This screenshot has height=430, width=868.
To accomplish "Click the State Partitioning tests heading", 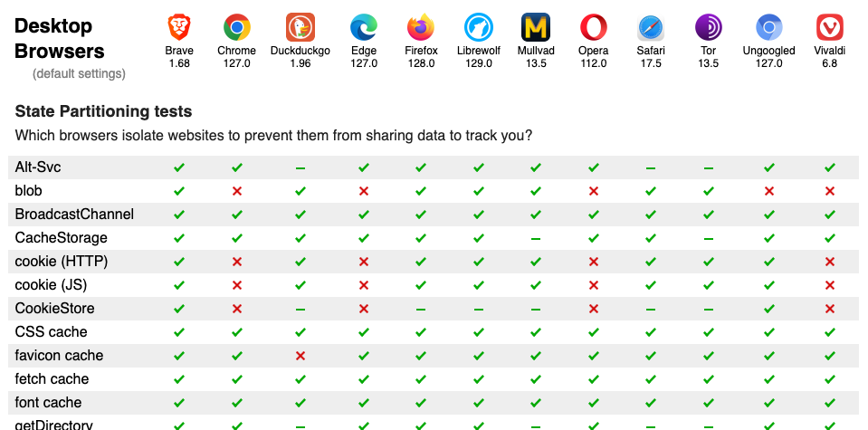I will [x=103, y=111].
